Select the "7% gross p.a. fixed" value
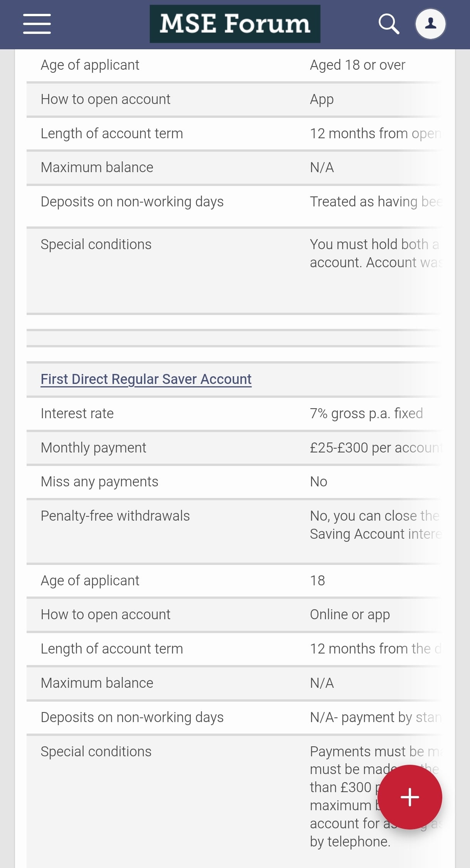 [366, 414]
